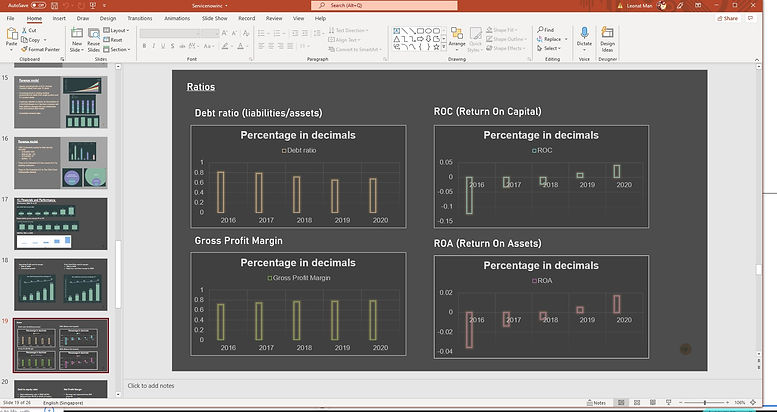Image resolution: width=777 pixels, height=412 pixels.
Task: Toggle Underline formatting
Action: (x=163, y=46)
